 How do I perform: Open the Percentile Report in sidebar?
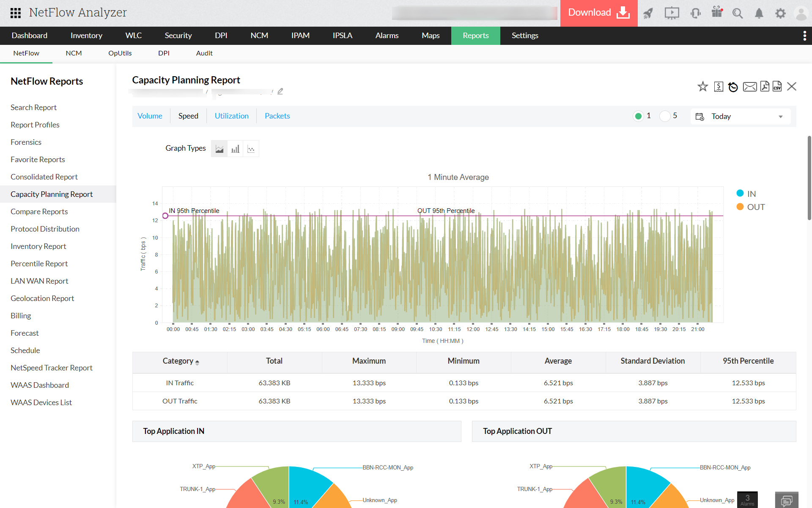(39, 263)
